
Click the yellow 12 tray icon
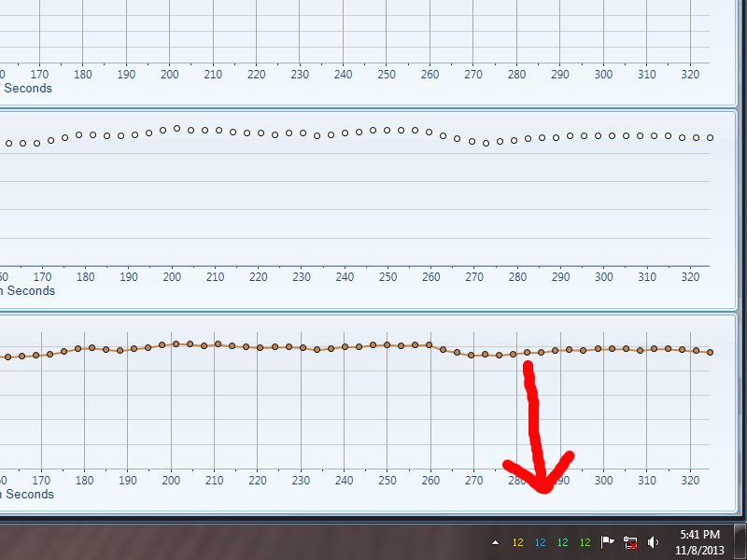517,542
